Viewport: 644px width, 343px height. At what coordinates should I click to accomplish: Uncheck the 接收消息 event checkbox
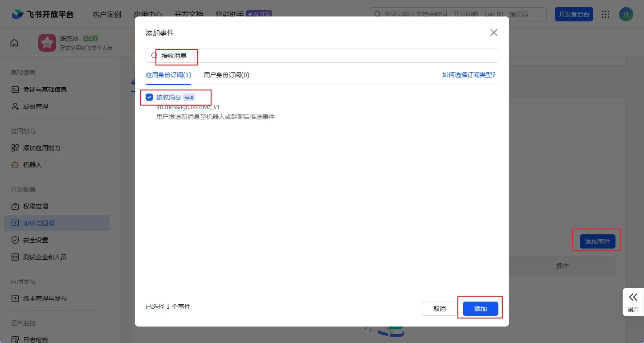pos(149,97)
